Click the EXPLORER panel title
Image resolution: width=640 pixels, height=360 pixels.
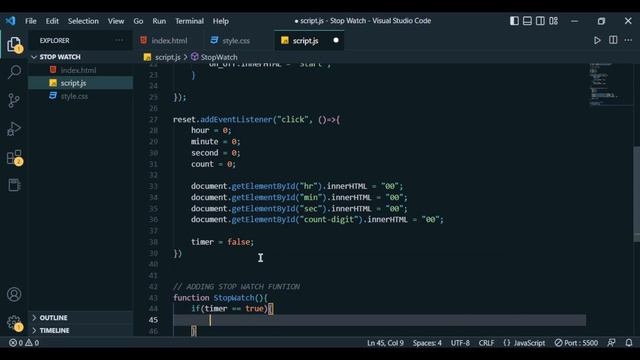tap(55, 40)
